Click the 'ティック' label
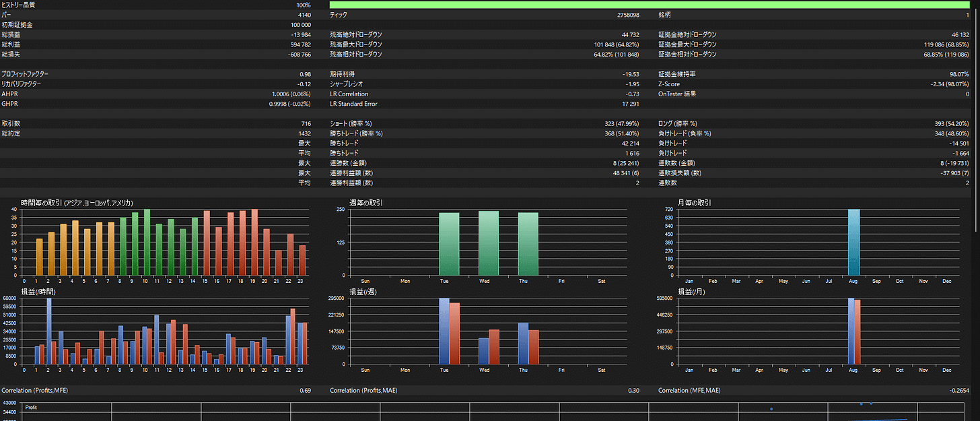 click(339, 15)
